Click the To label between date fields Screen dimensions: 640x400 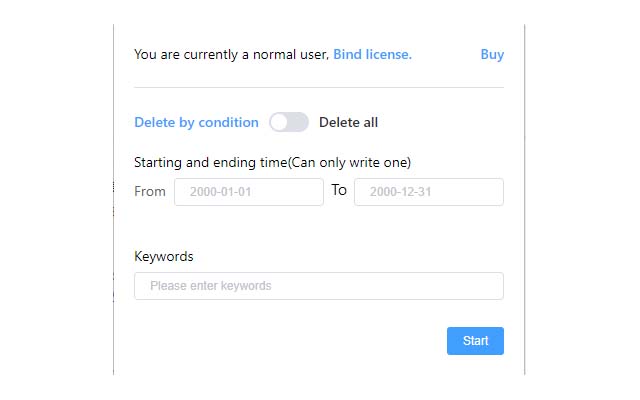[x=339, y=190]
